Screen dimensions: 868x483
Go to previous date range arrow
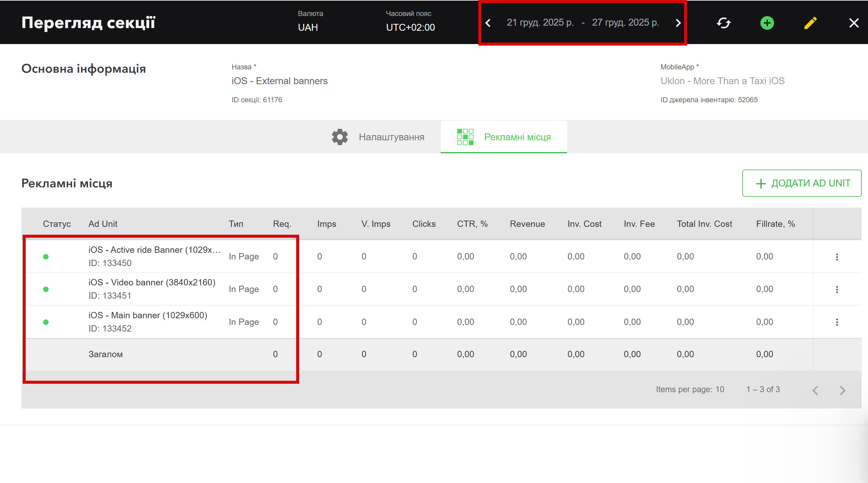(x=488, y=23)
